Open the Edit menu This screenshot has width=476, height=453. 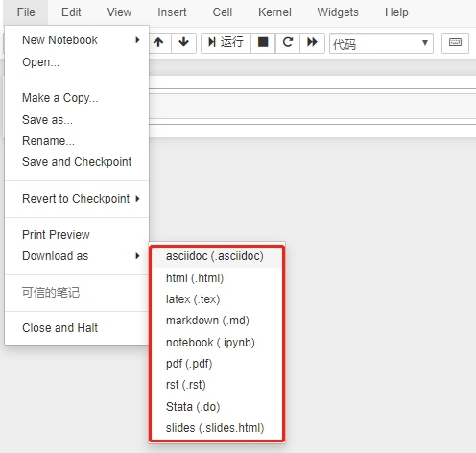[71, 12]
